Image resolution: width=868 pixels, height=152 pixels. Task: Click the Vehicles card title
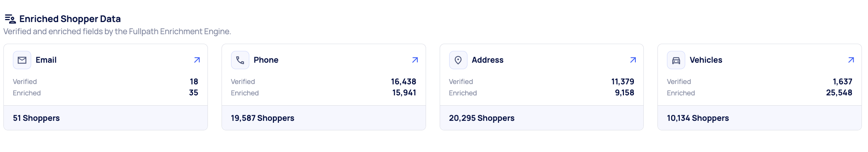click(706, 60)
